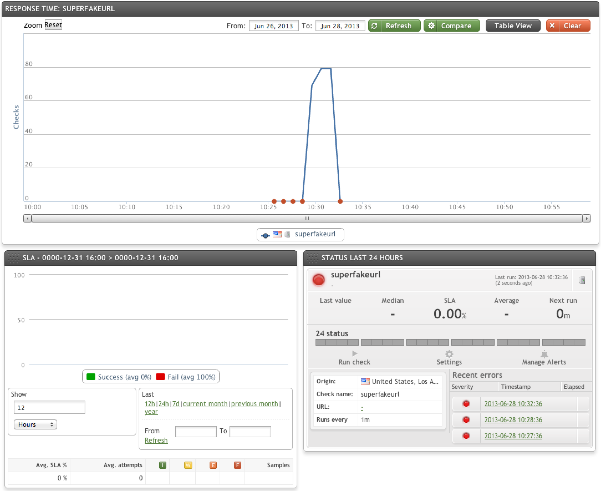Click the SLA From date input field

pos(195,431)
